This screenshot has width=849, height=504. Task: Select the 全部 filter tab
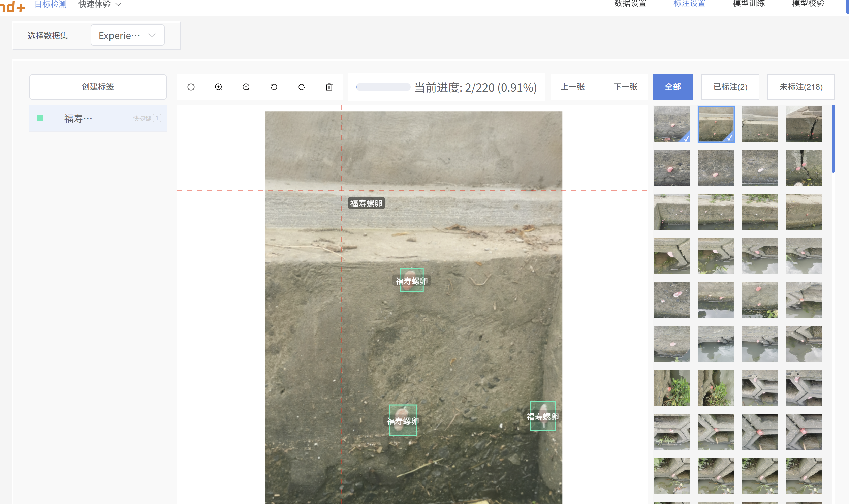672,87
